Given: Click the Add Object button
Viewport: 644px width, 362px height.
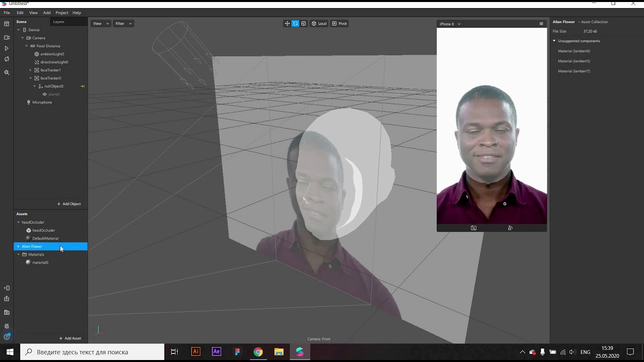Looking at the screenshot, I should point(69,204).
